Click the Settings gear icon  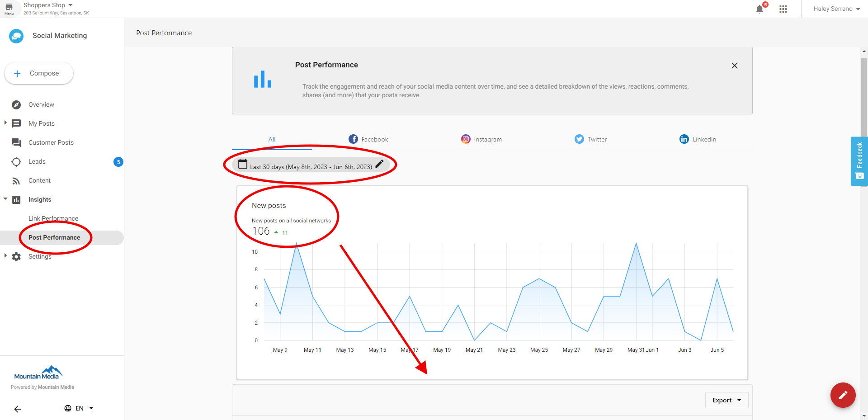(16, 257)
